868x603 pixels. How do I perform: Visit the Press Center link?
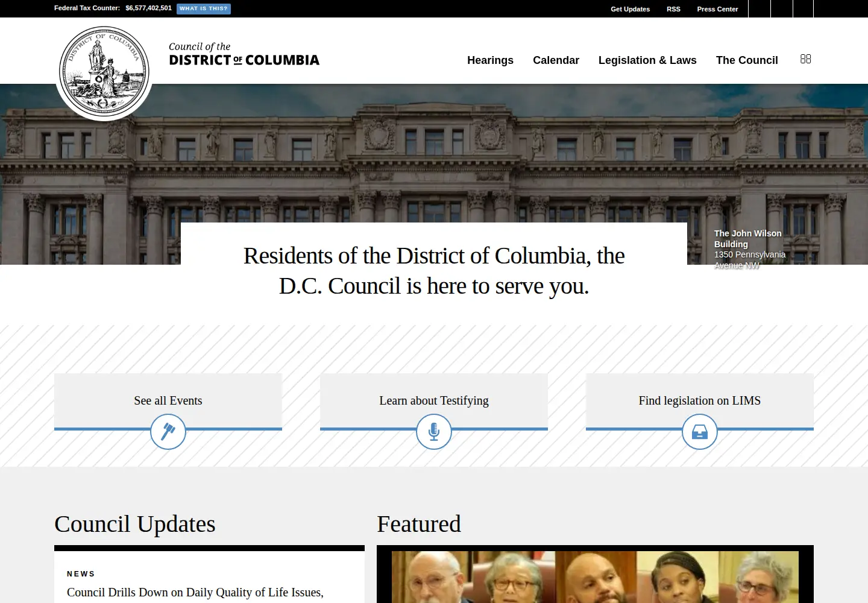pyautogui.click(x=717, y=9)
